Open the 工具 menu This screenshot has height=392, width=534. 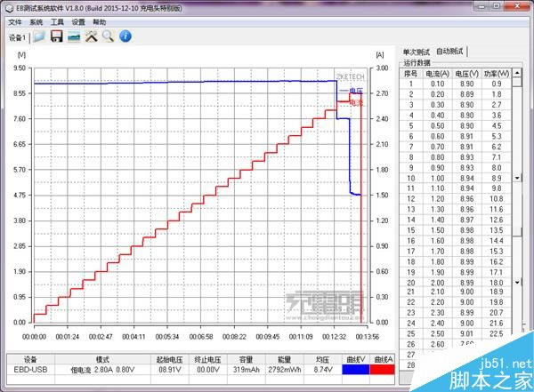[57, 21]
